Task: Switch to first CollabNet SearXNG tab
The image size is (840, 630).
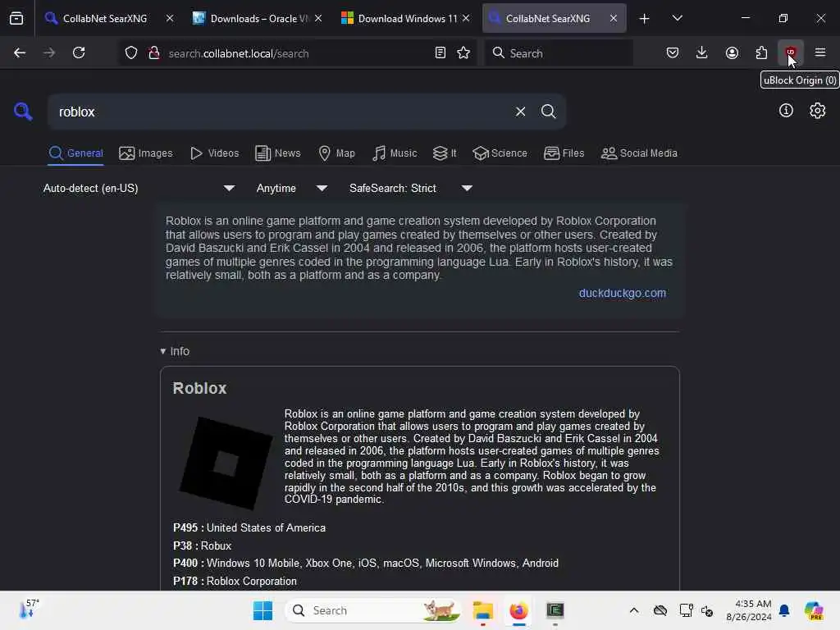Action: 104,18
